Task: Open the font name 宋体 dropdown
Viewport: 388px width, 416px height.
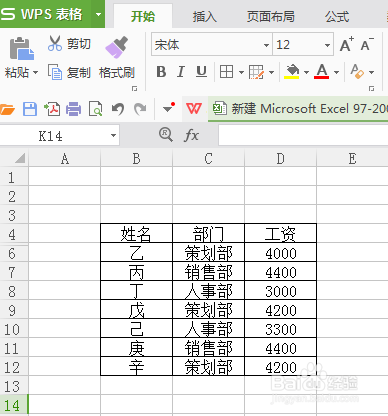Action: pos(266,45)
